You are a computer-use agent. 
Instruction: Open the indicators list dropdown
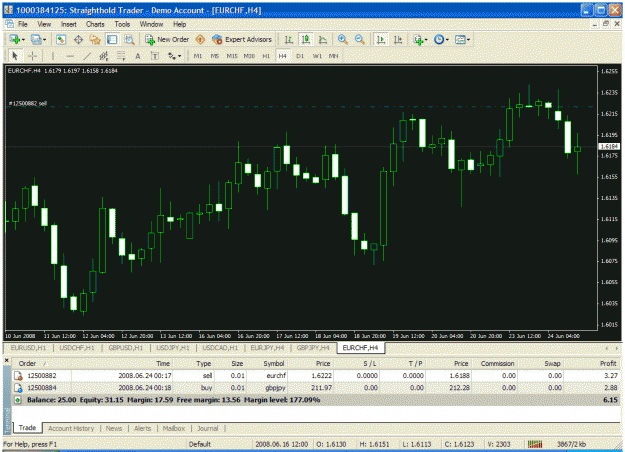(420, 39)
